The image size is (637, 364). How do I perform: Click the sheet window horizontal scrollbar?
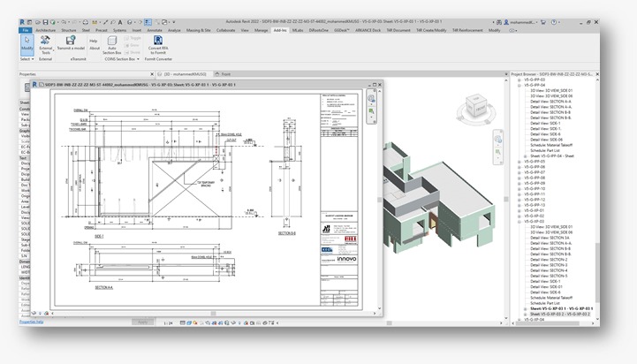click(213, 314)
